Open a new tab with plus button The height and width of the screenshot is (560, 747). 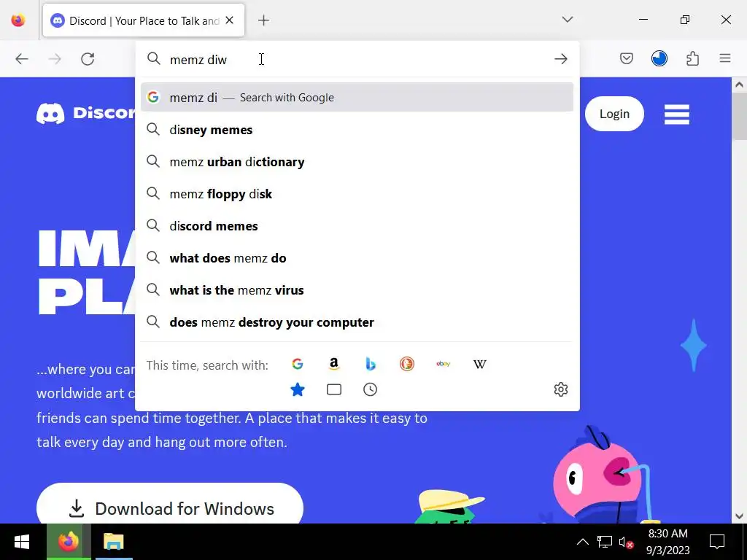click(x=263, y=20)
